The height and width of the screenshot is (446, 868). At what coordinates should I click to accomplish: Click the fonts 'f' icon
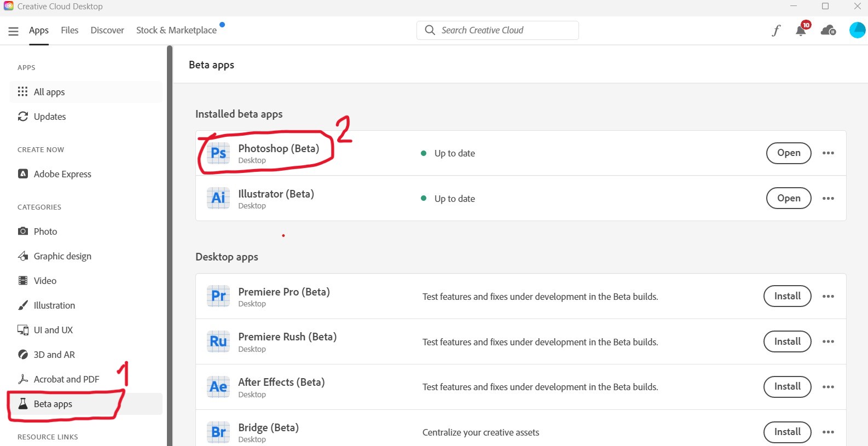(776, 31)
